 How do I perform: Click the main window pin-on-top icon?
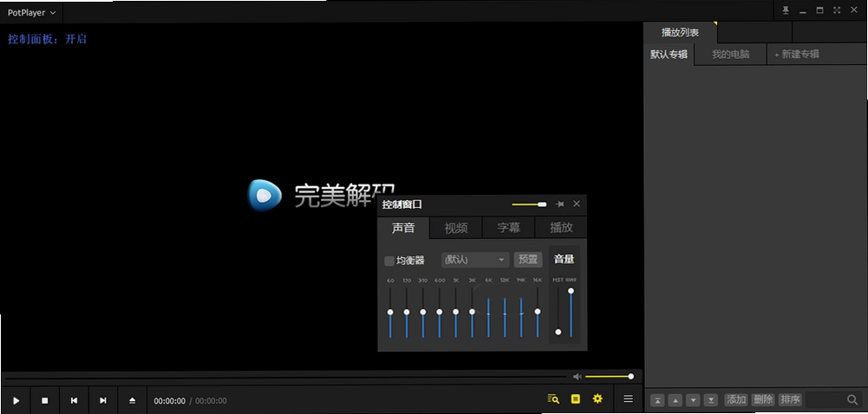pos(786,10)
